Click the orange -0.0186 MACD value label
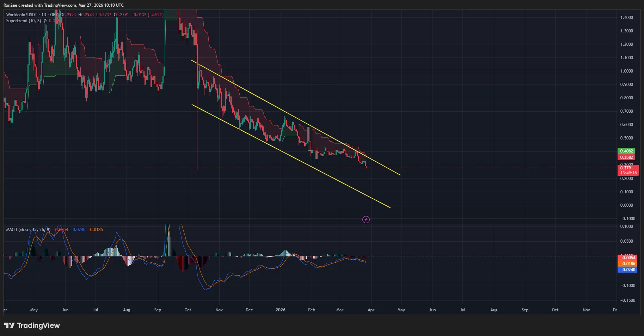This screenshot has width=644, height=336. (x=627, y=263)
